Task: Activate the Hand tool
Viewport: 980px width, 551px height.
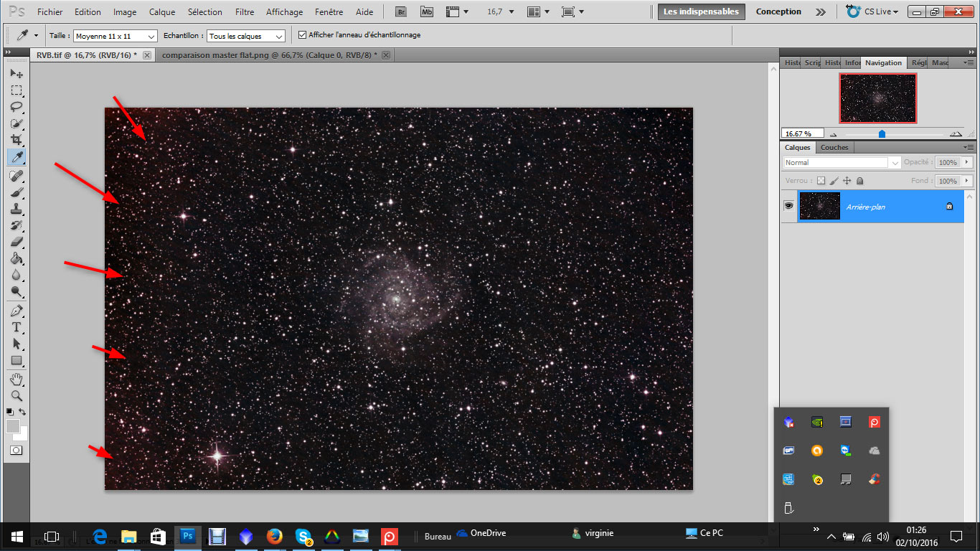Action: click(16, 379)
